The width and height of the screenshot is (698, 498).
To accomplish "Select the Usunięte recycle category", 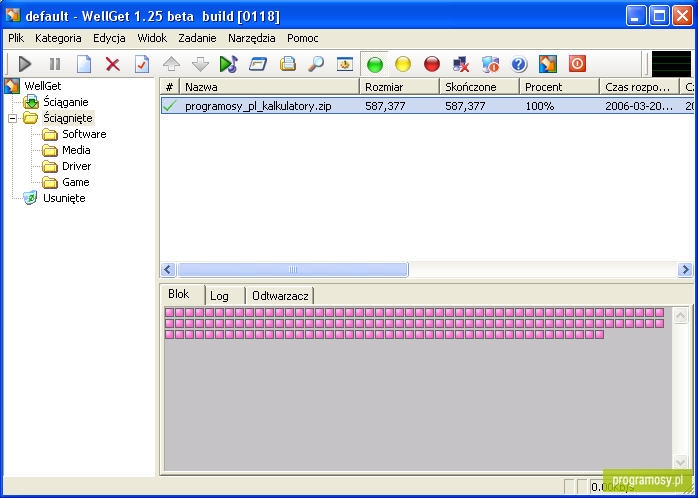I will pos(64,198).
